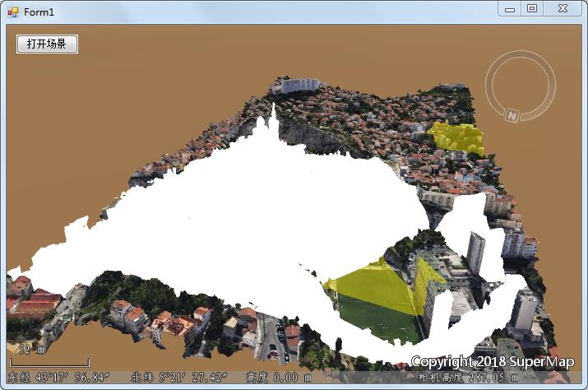Close the Form1 window
This screenshot has width=588, height=390.
tap(563, 8)
